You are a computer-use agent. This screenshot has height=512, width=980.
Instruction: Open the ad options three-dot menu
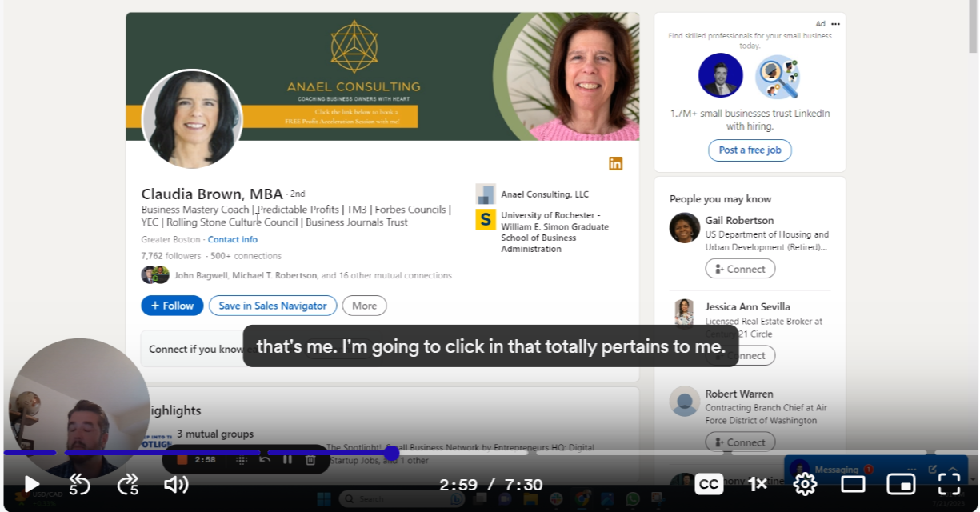tap(835, 24)
